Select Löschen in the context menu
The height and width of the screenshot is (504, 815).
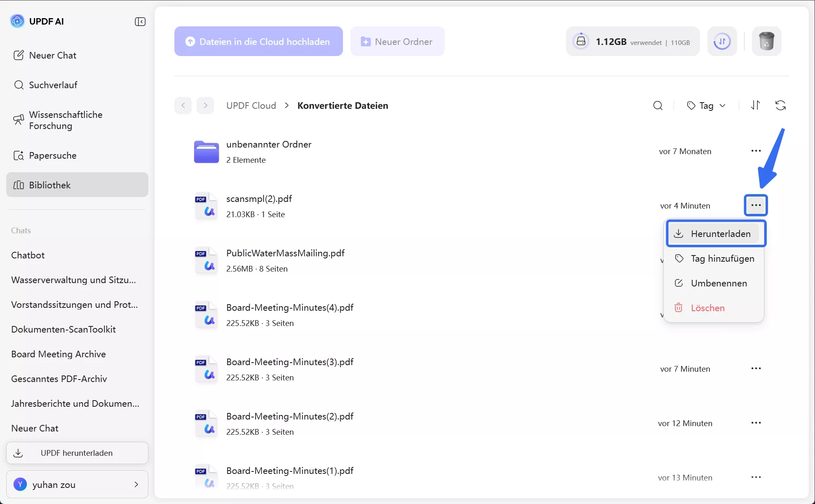pos(707,308)
